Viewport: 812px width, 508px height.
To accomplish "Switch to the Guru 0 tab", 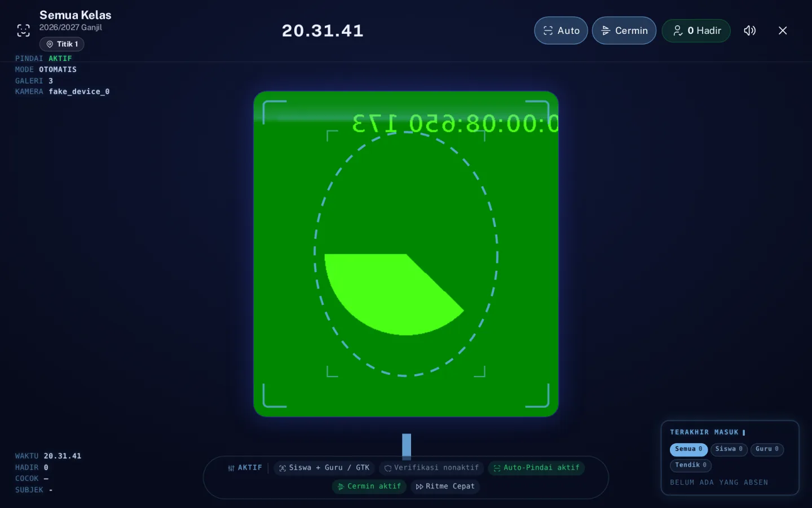I will click(x=767, y=449).
